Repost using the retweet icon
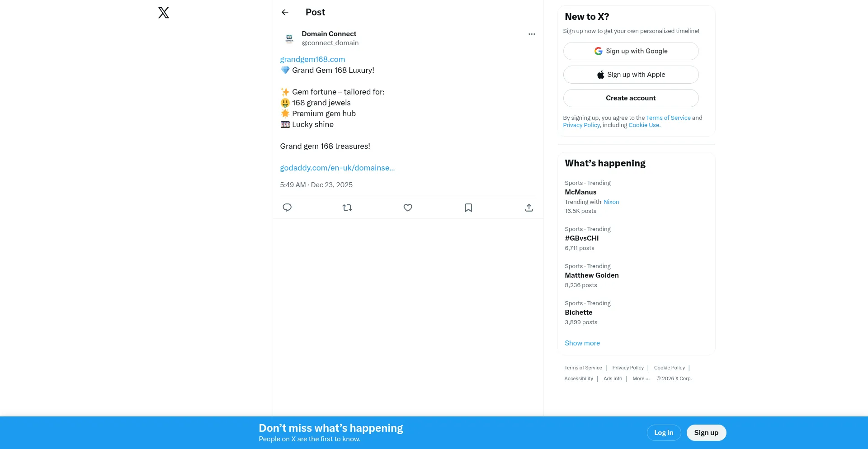The width and height of the screenshot is (868, 449). (x=347, y=208)
